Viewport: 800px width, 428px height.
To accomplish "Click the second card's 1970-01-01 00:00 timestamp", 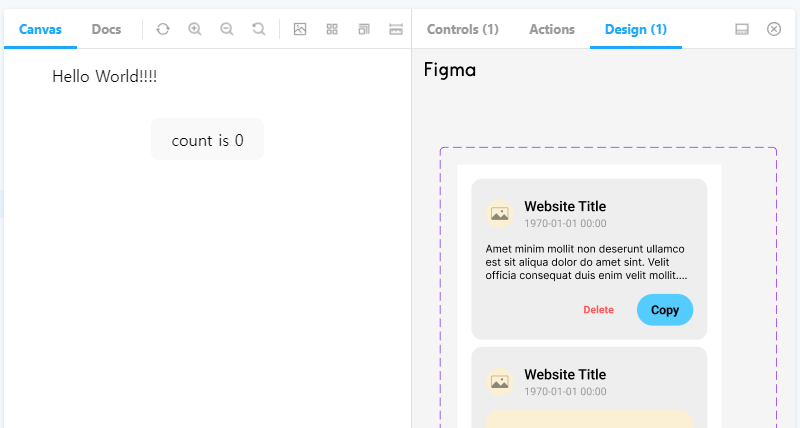I will 565,392.
